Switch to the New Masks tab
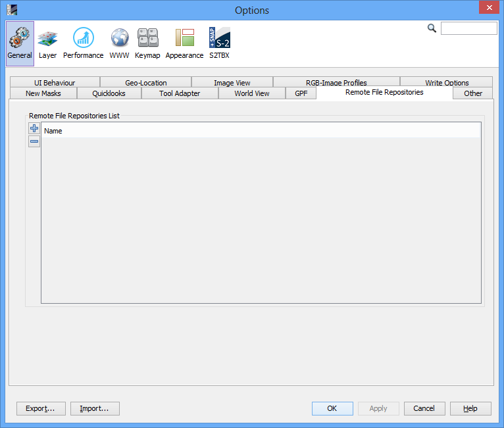 coord(43,93)
